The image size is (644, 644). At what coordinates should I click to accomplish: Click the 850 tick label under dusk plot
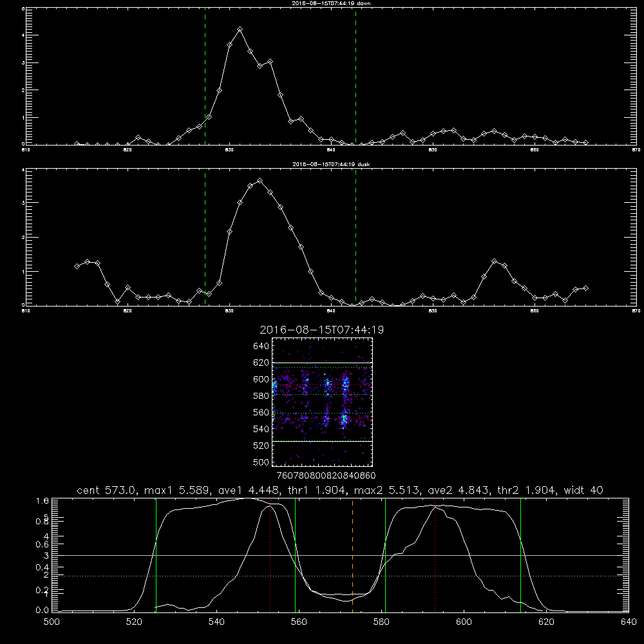coord(433,311)
